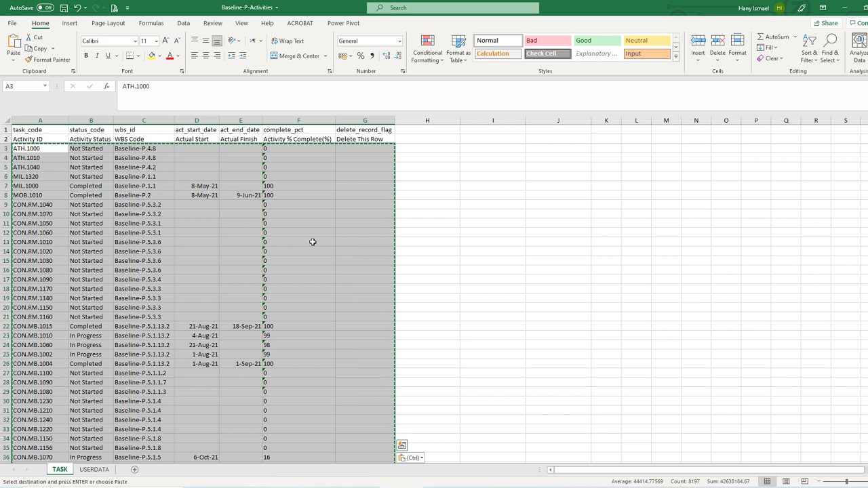The width and height of the screenshot is (868, 488).
Task: Decrease font size with smaller A
Action: (176, 41)
